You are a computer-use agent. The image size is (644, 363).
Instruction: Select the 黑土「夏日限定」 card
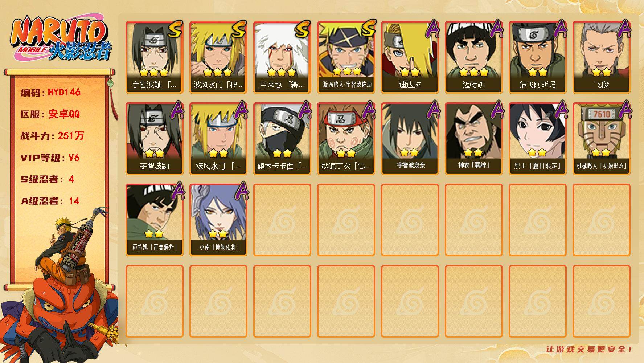coord(538,139)
